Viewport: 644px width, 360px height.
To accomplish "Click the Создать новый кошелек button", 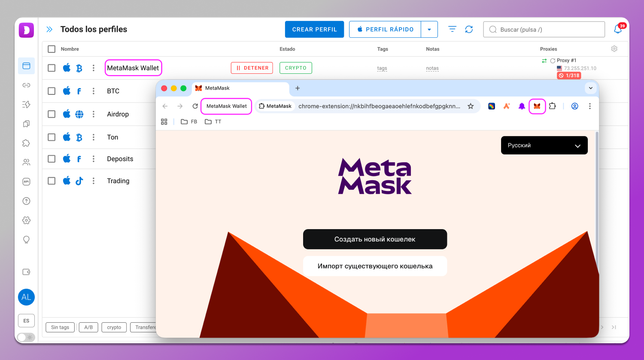I will pyautogui.click(x=374, y=239).
